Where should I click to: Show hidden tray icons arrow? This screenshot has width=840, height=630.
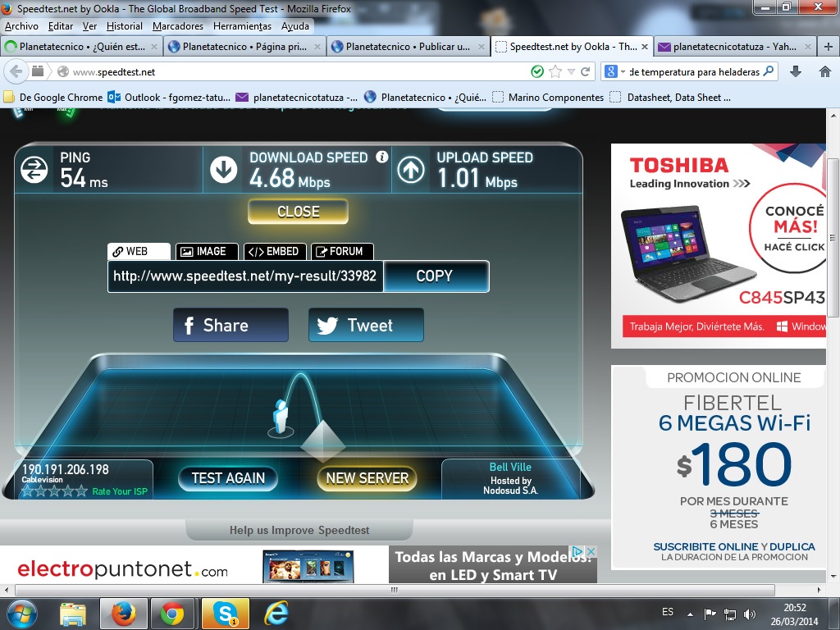click(690, 614)
